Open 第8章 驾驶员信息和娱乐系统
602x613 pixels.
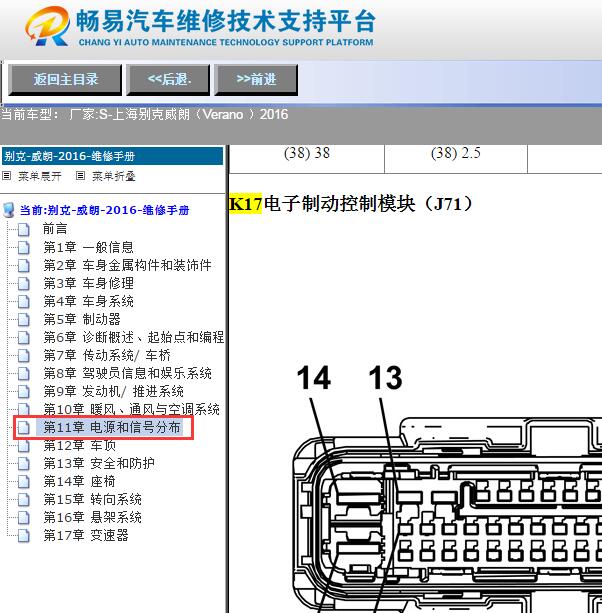point(127,373)
